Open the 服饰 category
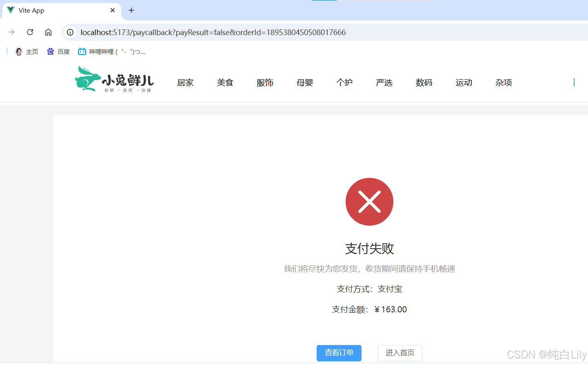588x365 pixels. tap(265, 82)
